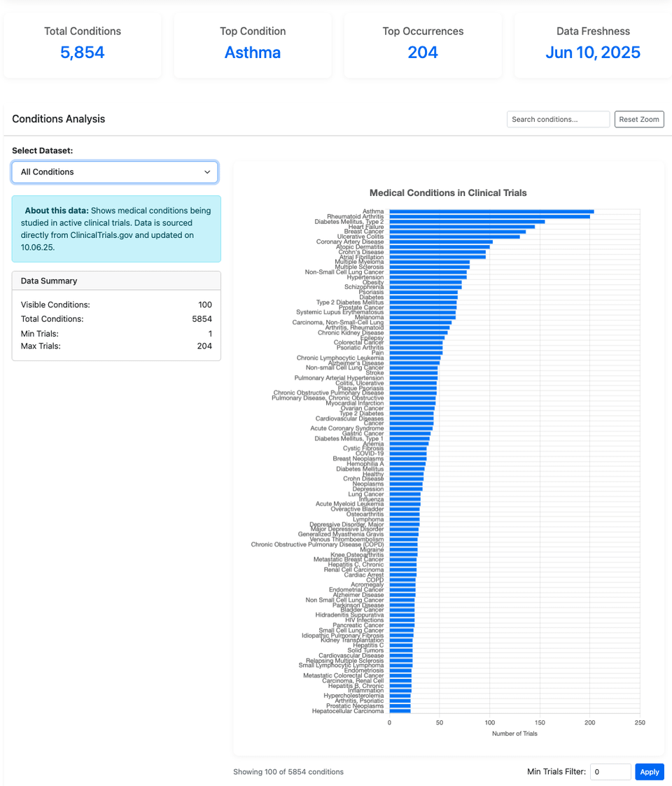Click the Heart Failure bar
Screen dimensions: 672x786
coord(461,227)
